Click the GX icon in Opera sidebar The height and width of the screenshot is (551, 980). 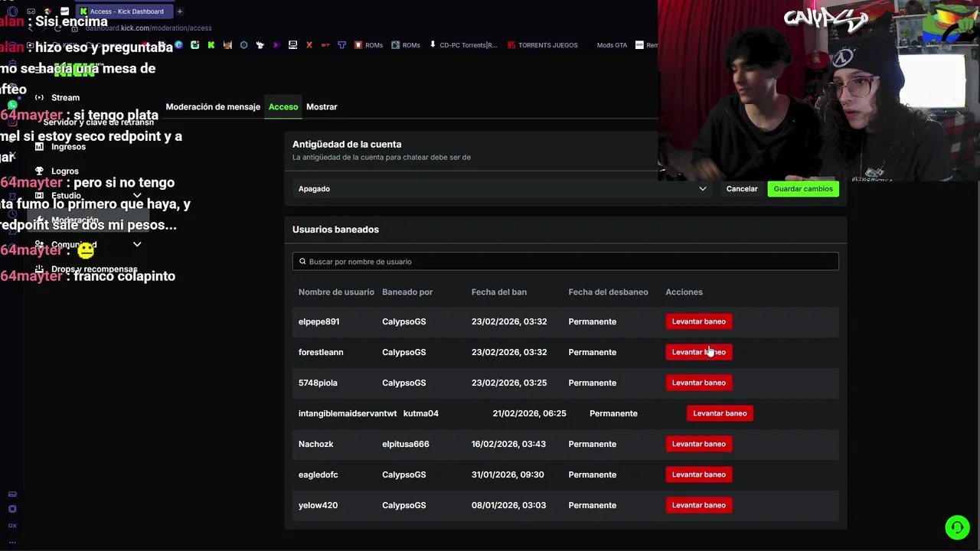(x=12, y=526)
